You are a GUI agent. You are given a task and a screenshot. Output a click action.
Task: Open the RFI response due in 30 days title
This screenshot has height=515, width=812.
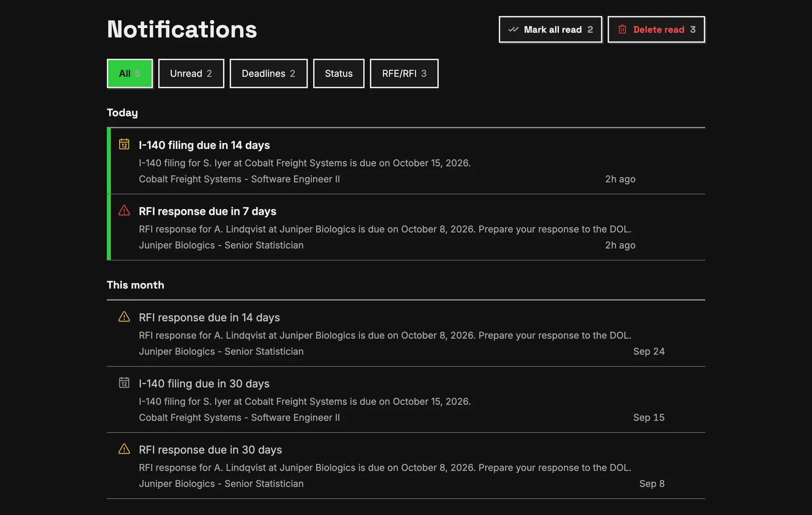210,450
